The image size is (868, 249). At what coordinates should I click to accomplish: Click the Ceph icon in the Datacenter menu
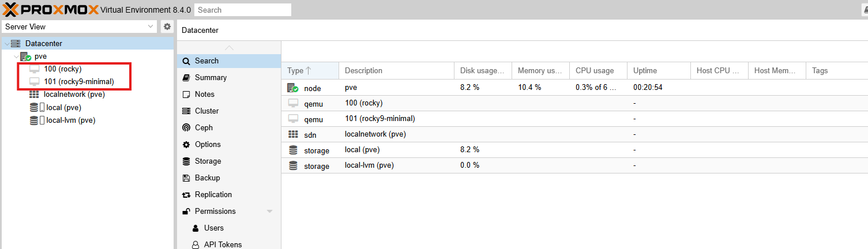click(186, 128)
